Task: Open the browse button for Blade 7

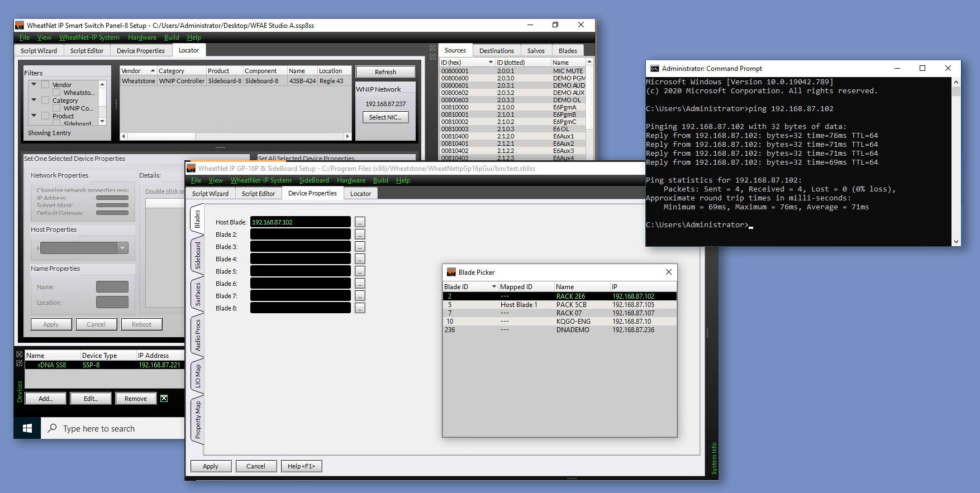Action: coord(360,296)
